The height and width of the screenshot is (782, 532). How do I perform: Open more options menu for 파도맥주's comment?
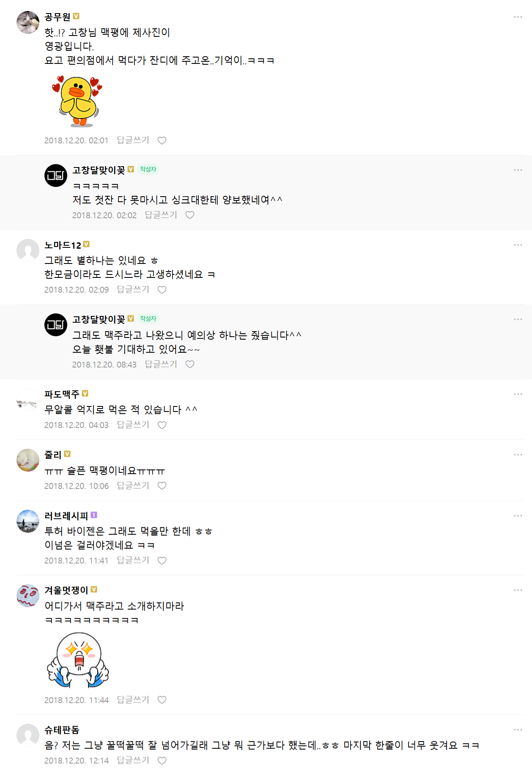[x=518, y=394]
